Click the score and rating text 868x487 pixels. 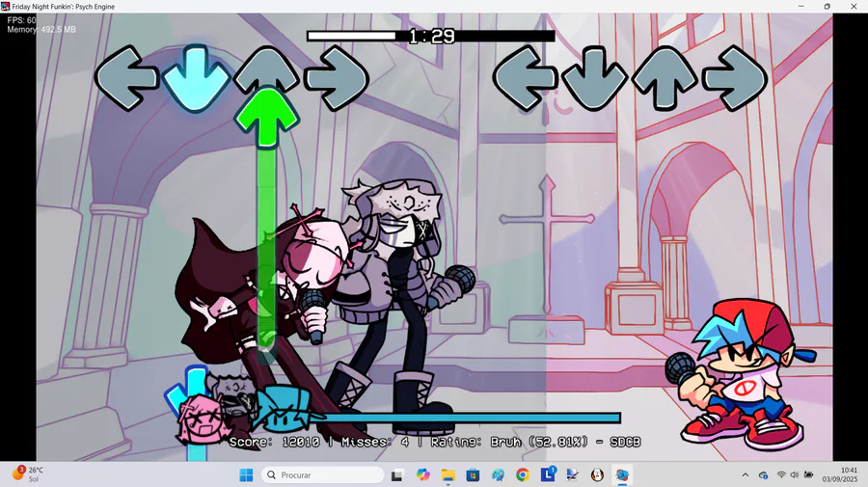tap(435, 442)
